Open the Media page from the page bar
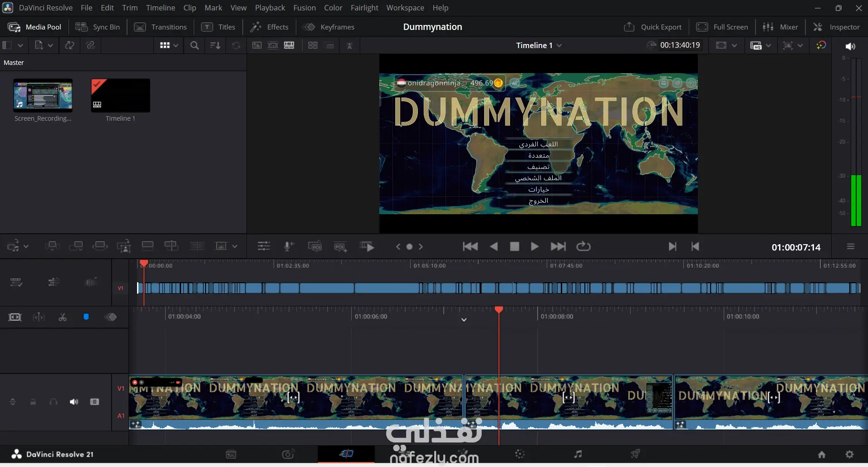 coord(231,454)
